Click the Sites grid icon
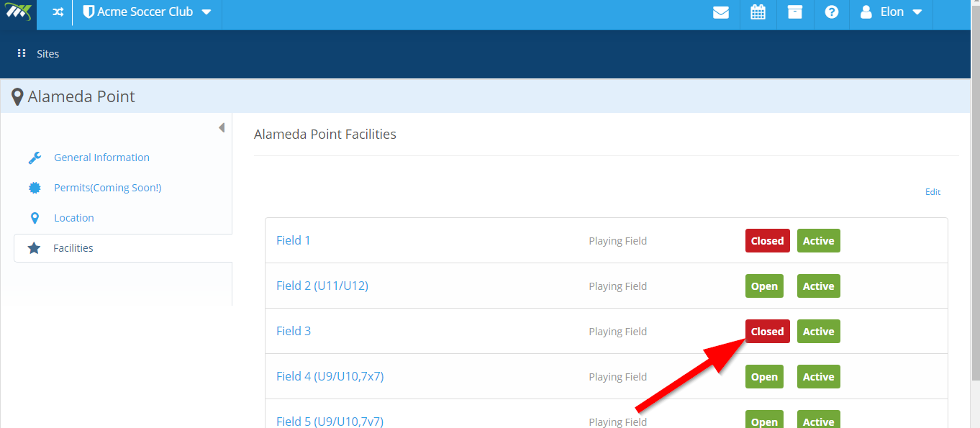 click(x=22, y=53)
